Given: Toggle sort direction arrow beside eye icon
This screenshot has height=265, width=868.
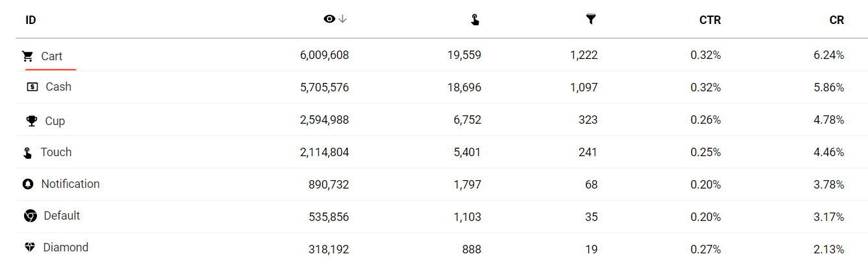Looking at the screenshot, I should 343,19.
